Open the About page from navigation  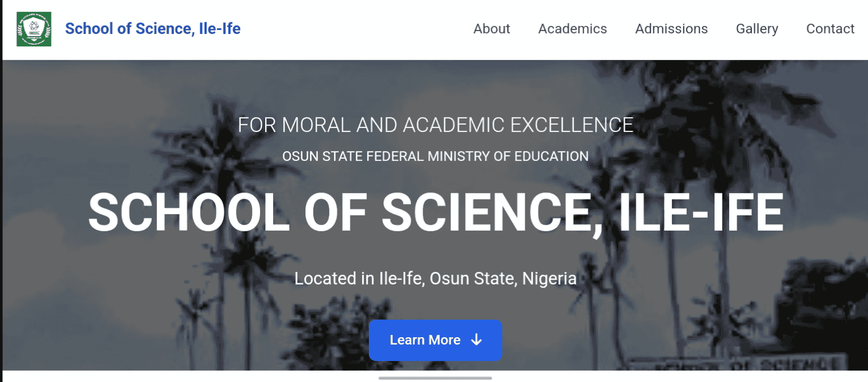pos(491,29)
